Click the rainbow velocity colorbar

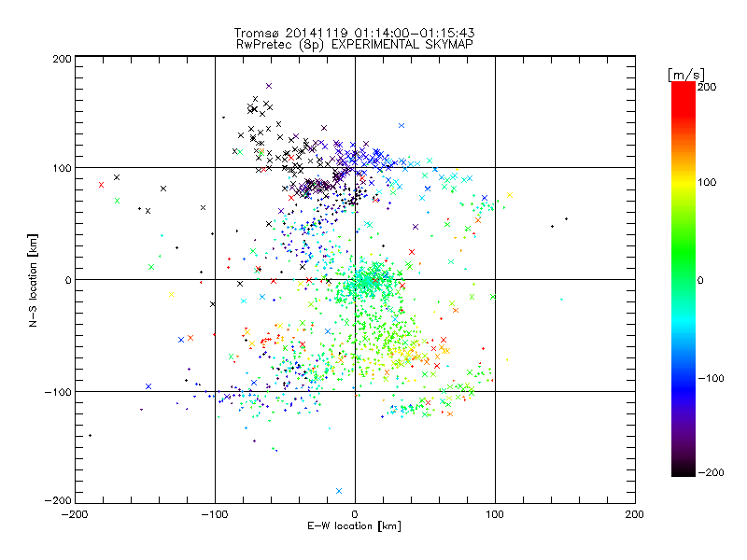[x=684, y=279]
